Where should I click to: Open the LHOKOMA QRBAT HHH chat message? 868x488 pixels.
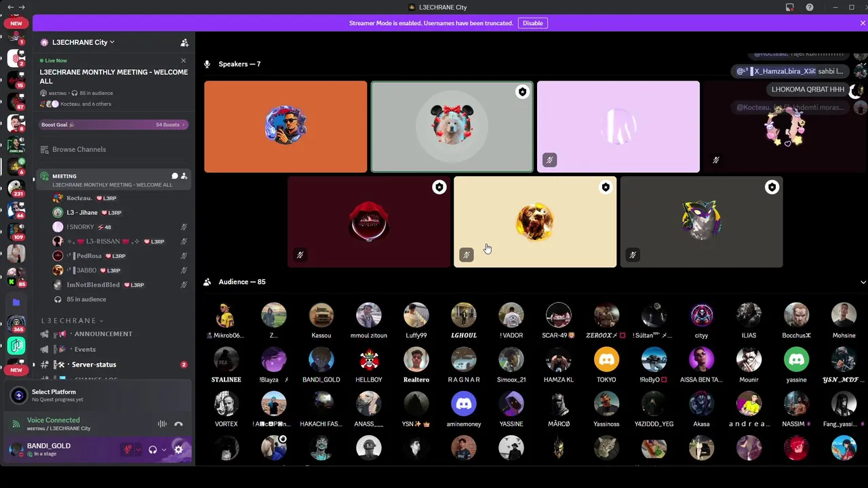pos(807,89)
